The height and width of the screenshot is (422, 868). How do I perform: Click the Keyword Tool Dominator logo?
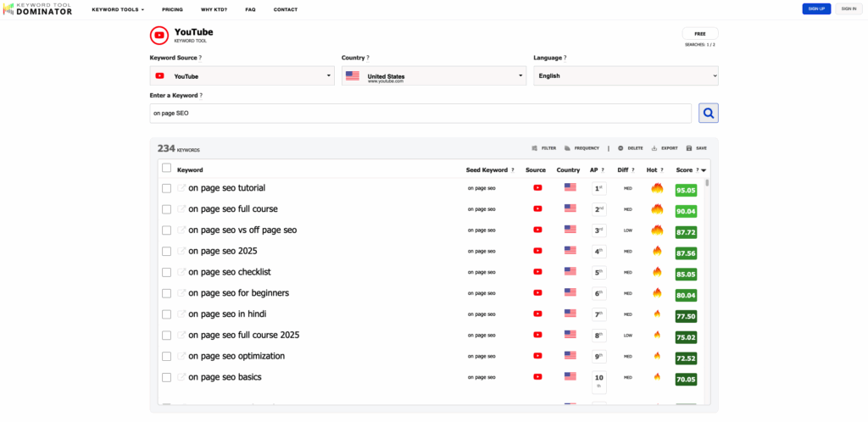37,8
